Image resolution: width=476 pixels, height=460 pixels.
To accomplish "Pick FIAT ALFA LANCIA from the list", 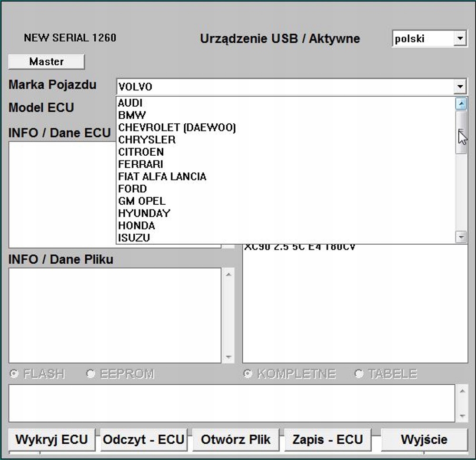I will 162,177.
